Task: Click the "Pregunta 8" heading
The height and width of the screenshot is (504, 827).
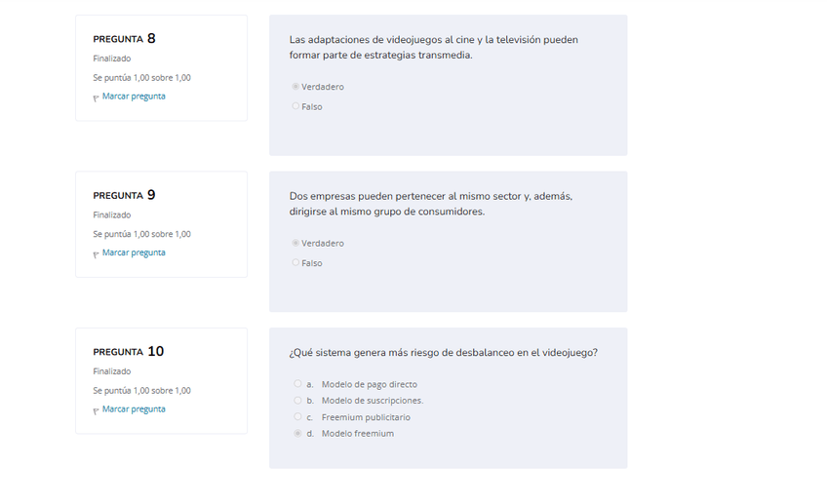Action: pyautogui.click(x=124, y=39)
